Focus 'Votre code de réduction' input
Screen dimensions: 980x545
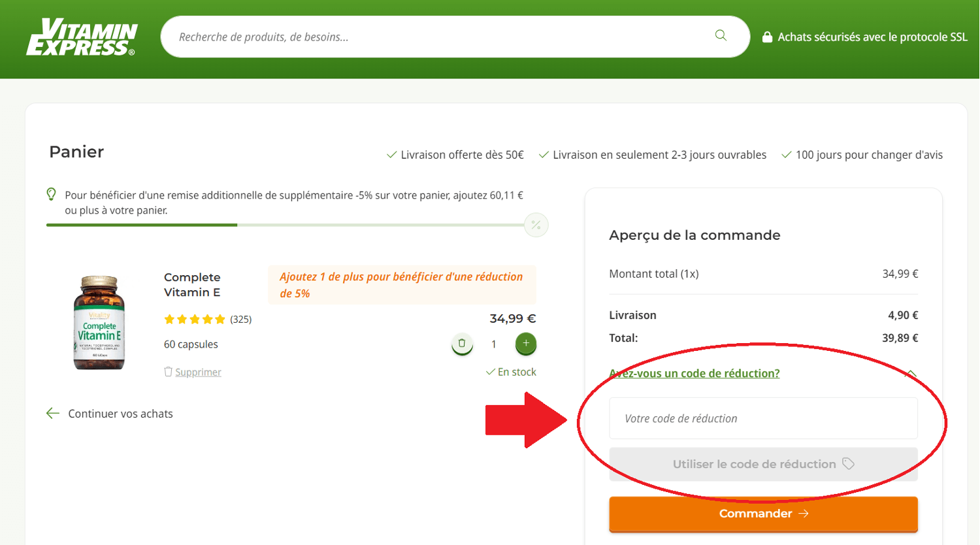point(763,418)
